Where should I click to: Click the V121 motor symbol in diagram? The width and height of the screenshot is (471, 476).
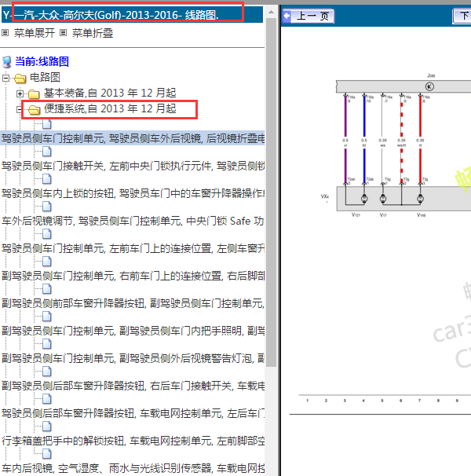pyautogui.click(x=364, y=199)
